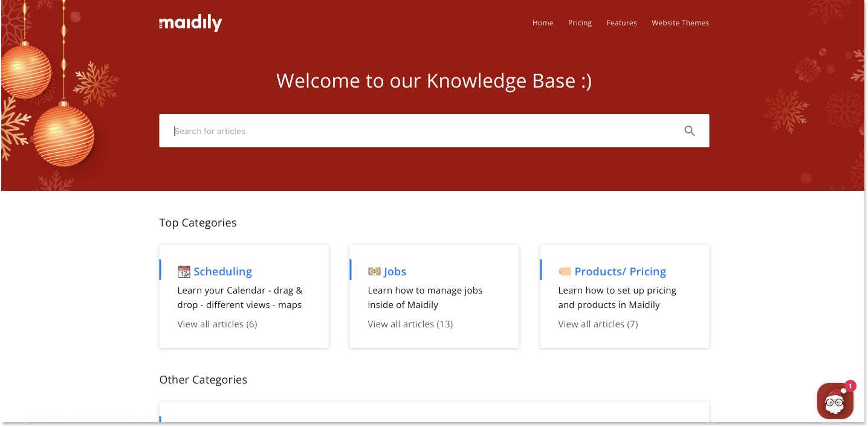
Task: Open the Jobs category link
Action: (395, 272)
